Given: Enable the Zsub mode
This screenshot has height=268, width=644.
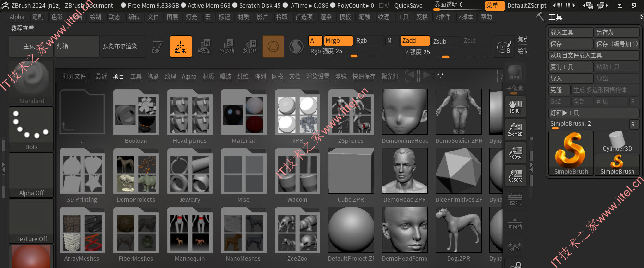Looking at the screenshot, I should [x=445, y=41].
